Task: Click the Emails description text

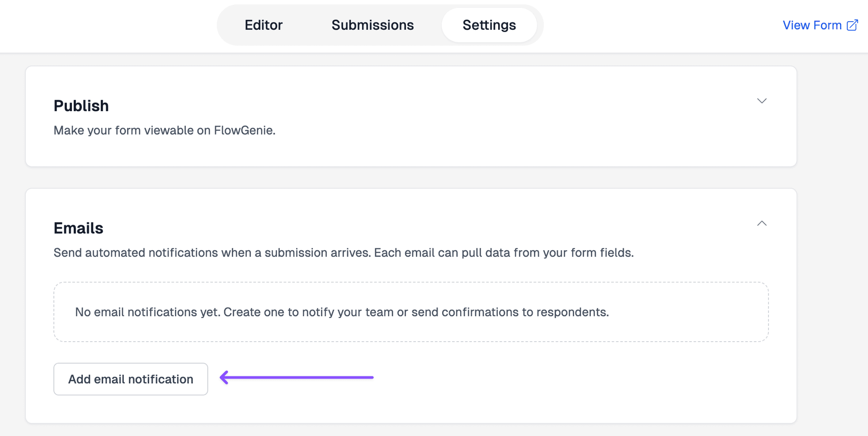Action: click(344, 253)
